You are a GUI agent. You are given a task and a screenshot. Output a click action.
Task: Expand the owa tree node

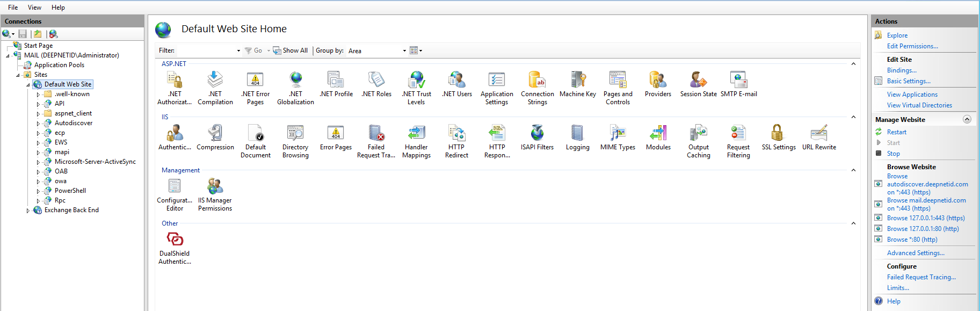[38, 182]
